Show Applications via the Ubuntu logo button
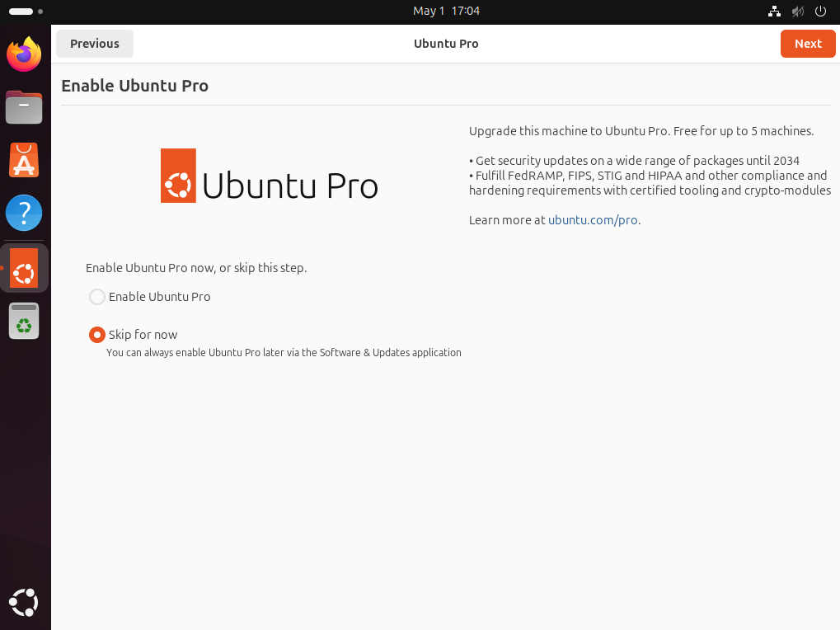The width and height of the screenshot is (840, 630). (x=24, y=603)
